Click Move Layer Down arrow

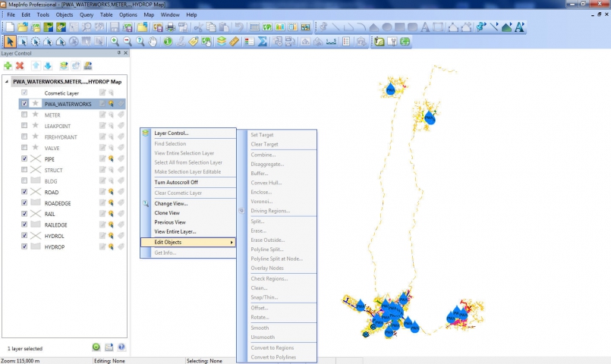[48, 66]
